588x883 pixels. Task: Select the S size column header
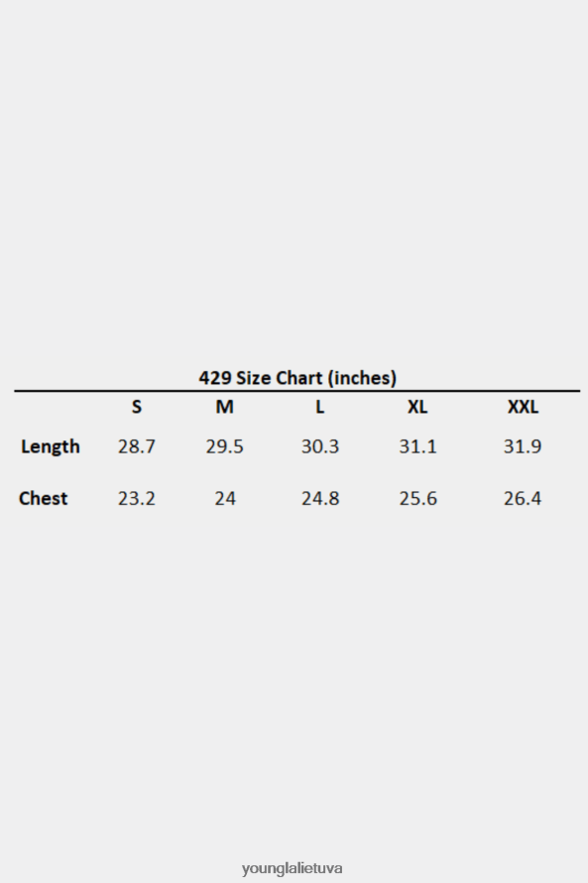pyautogui.click(x=136, y=407)
